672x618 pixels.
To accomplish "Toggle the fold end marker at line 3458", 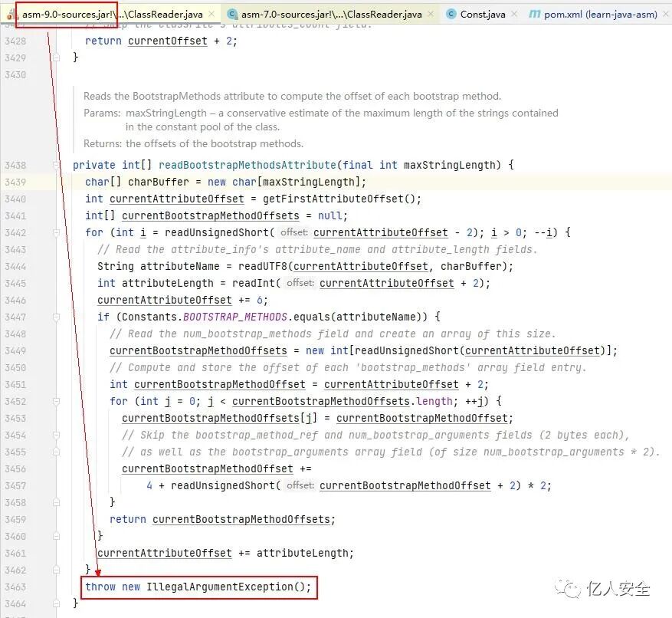I will pos(56,502).
